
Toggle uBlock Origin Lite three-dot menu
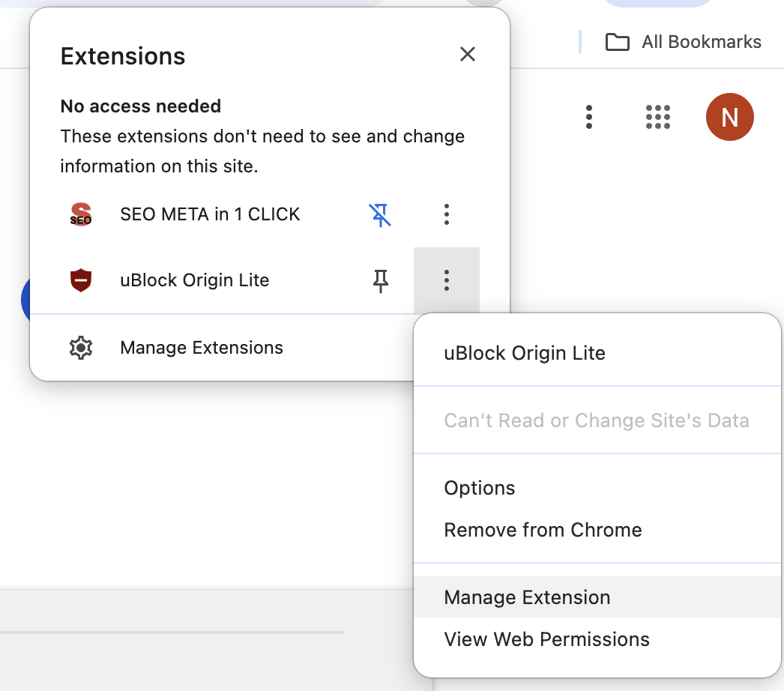point(447,280)
